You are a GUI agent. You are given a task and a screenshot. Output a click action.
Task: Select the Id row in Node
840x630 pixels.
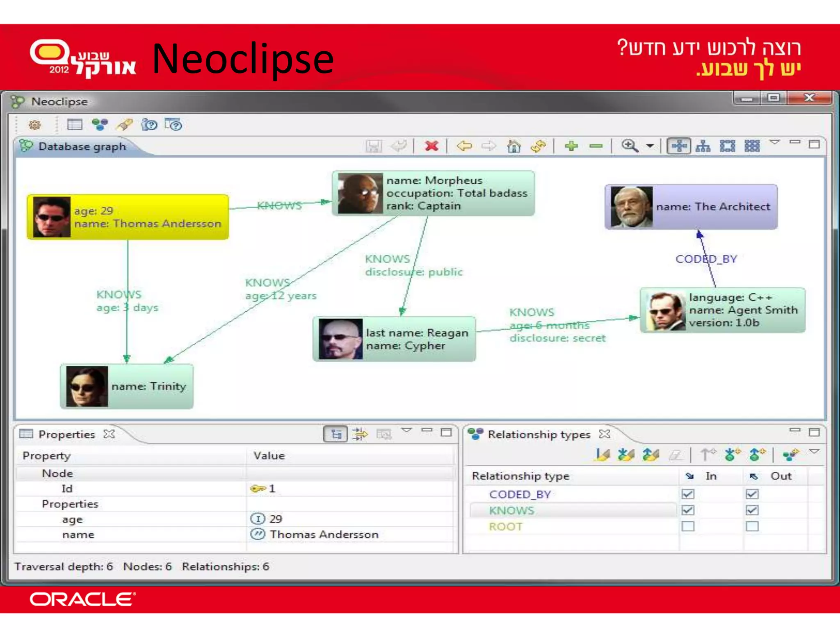[x=235, y=488]
